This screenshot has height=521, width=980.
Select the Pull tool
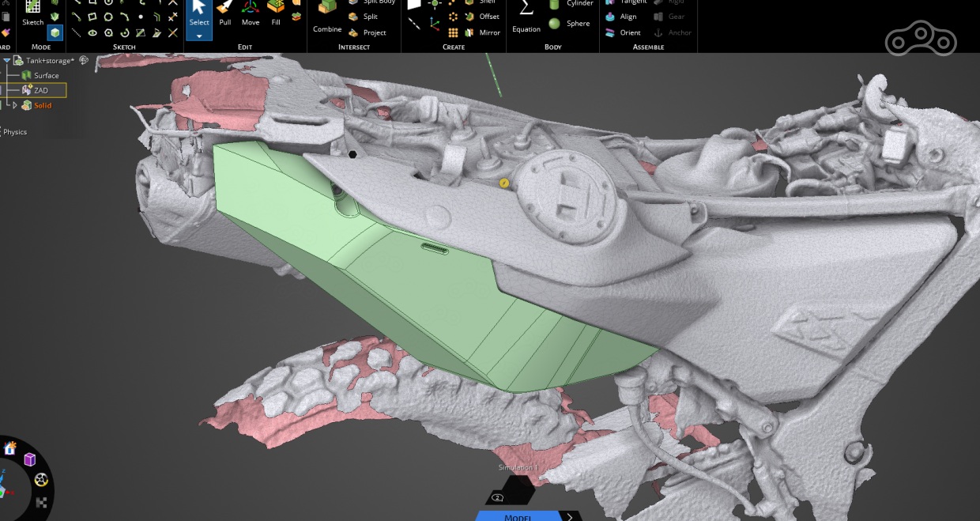tap(224, 13)
